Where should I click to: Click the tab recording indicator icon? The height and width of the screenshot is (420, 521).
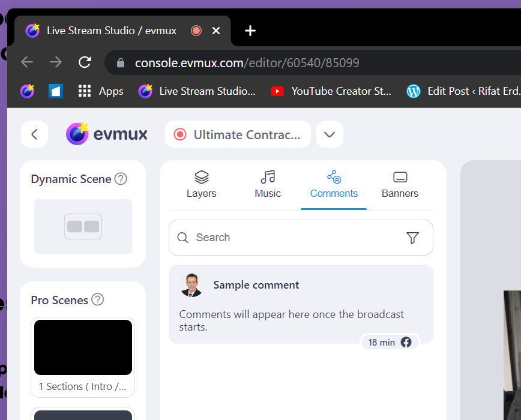(x=196, y=31)
